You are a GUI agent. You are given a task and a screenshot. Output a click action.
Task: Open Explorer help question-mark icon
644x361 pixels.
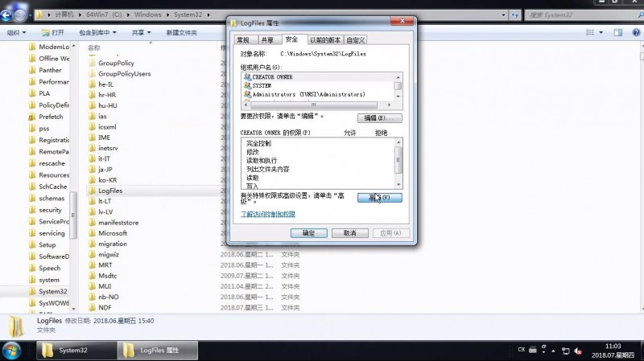point(636,32)
